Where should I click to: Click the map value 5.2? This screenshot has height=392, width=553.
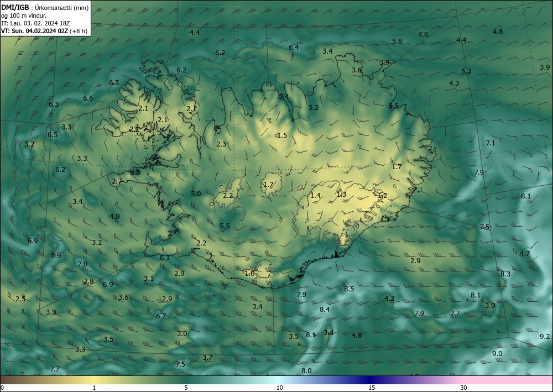[x=314, y=107]
